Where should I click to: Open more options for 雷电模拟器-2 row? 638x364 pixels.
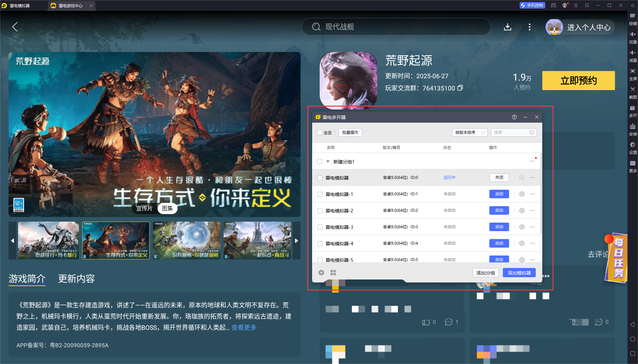pos(532,210)
